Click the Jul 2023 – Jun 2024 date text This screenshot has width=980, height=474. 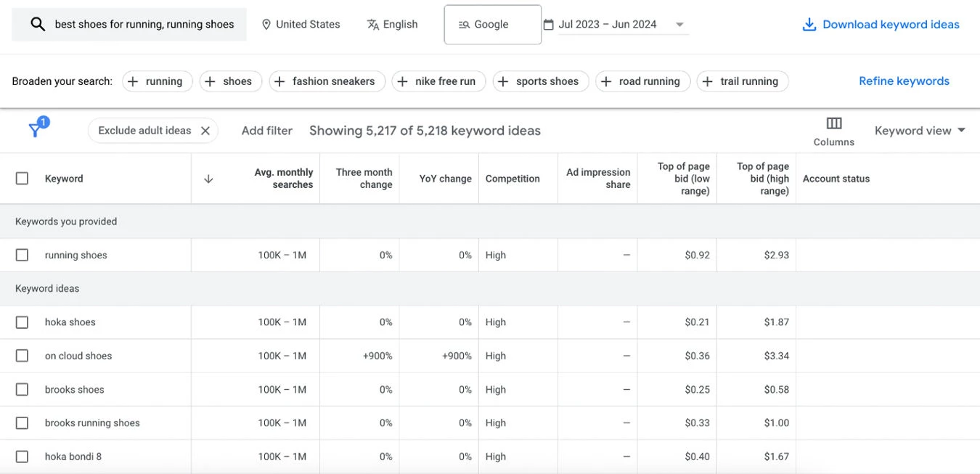click(607, 25)
